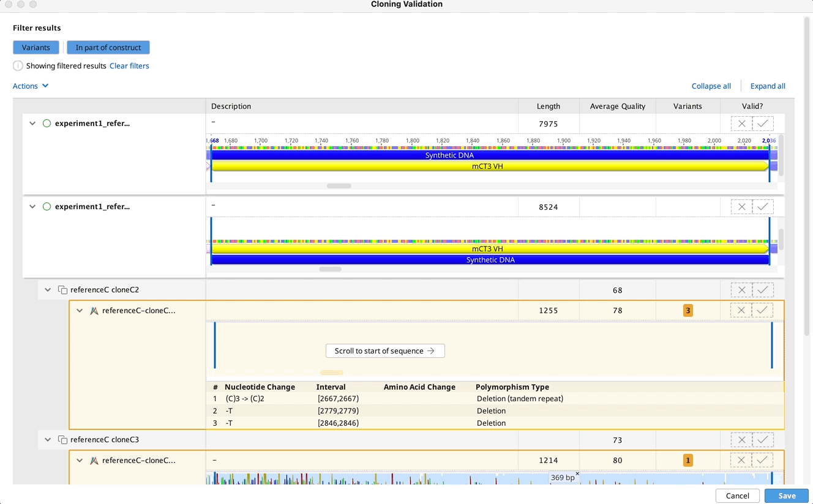Click Expand all link
Image resolution: width=813 pixels, height=504 pixels.
pyautogui.click(x=768, y=86)
